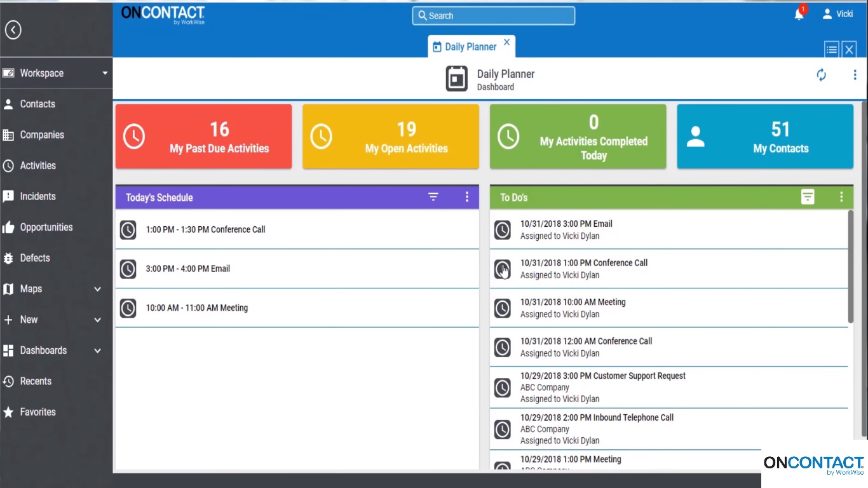Expand the New menu in sidebar
868x488 pixels.
[x=97, y=320]
